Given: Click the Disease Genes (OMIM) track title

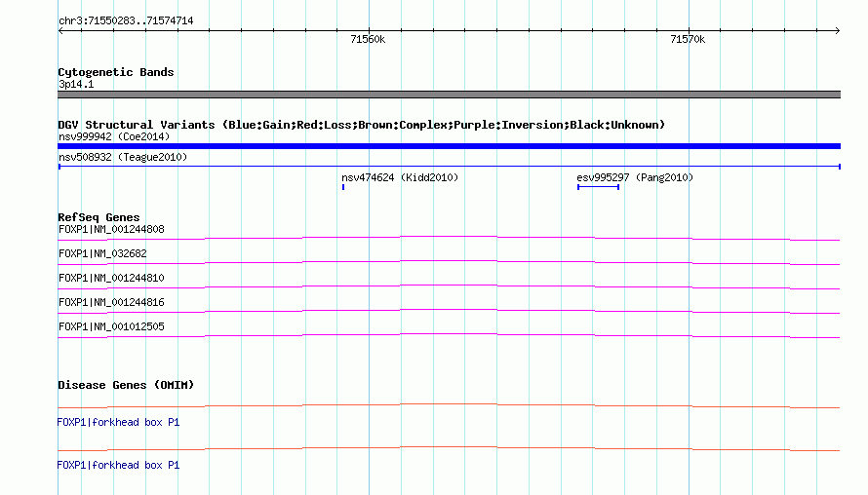Looking at the screenshot, I should [x=126, y=385].
